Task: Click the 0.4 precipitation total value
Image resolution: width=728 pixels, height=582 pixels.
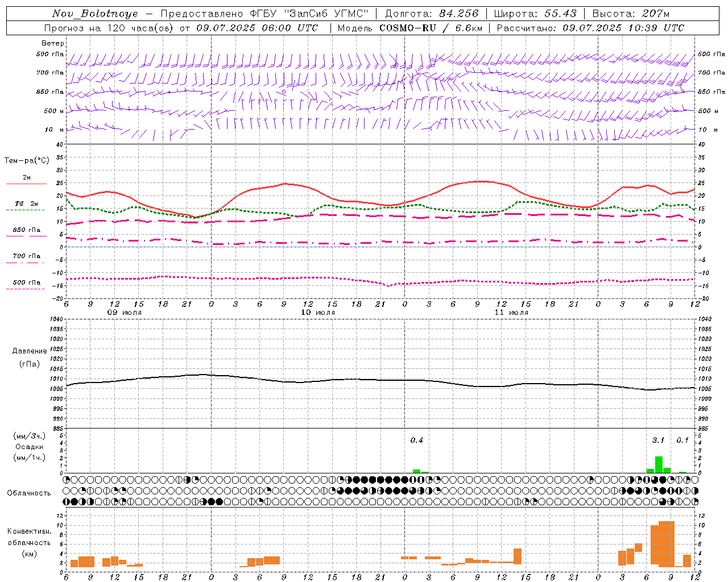Action: 417,440
